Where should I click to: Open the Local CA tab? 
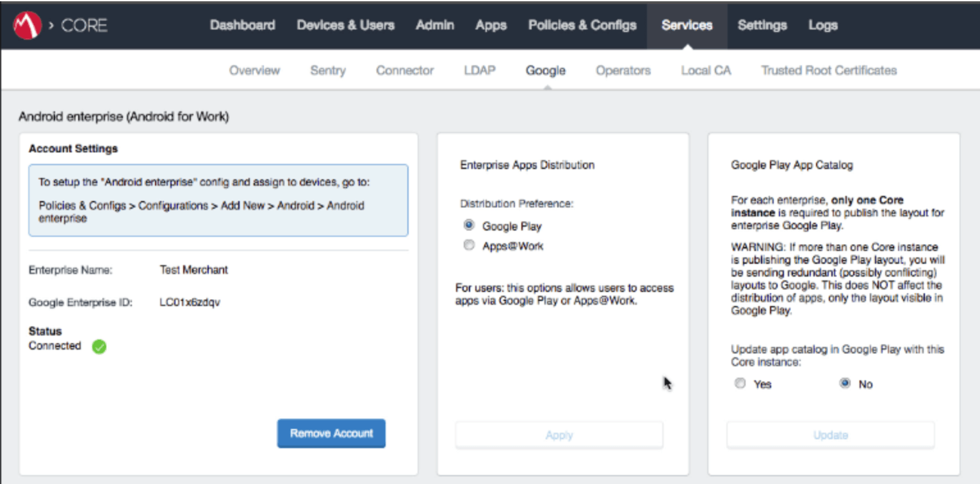706,70
